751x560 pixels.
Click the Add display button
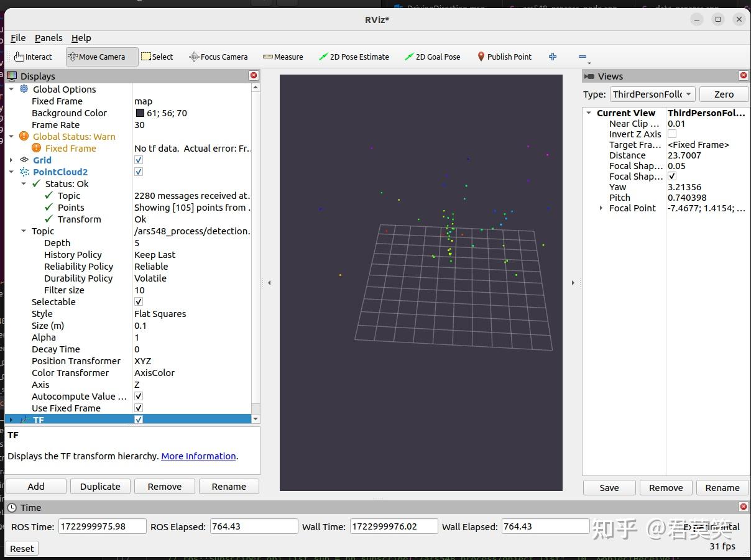click(36, 487)
